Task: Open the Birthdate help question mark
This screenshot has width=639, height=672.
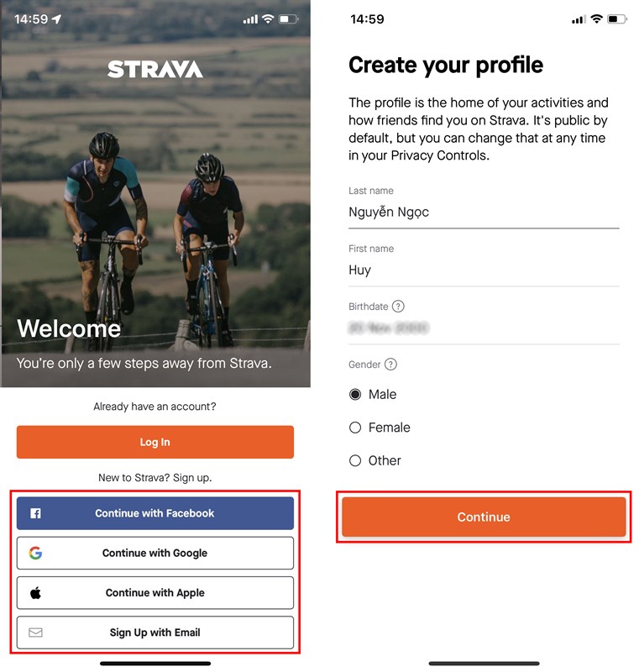Action: pos(398,307)
